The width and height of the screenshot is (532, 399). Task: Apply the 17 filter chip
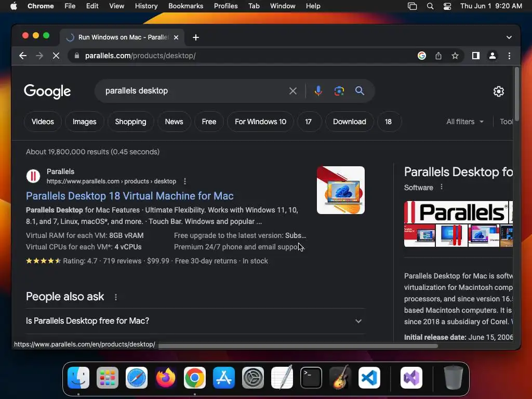click(309, 122)
